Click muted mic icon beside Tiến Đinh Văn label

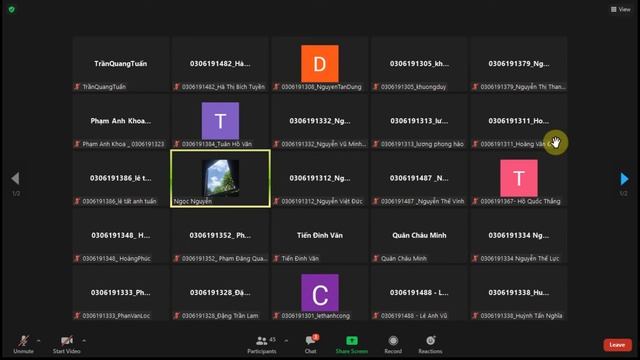(x=276, y=258)
